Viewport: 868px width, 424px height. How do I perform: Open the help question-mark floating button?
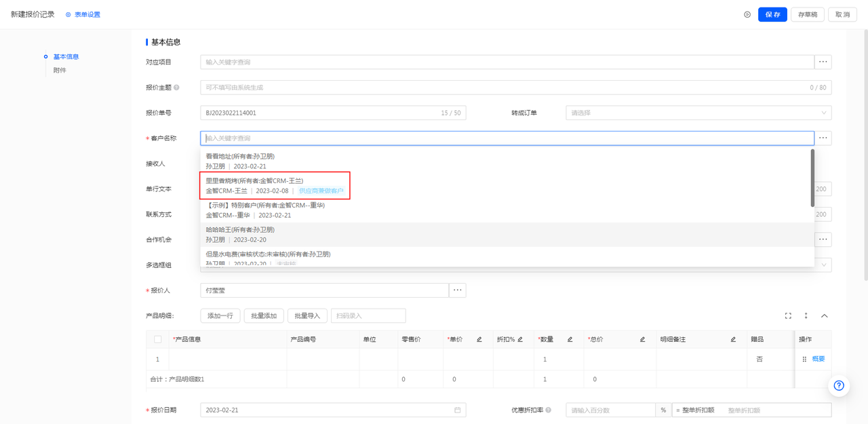tap(839, 385)
